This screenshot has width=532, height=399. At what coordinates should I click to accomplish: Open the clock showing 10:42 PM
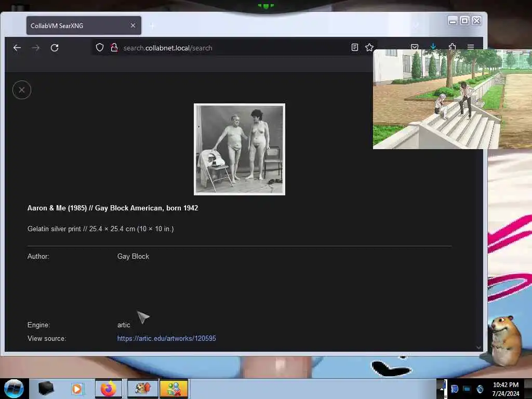pyautogui.click(x=506, y=389)
